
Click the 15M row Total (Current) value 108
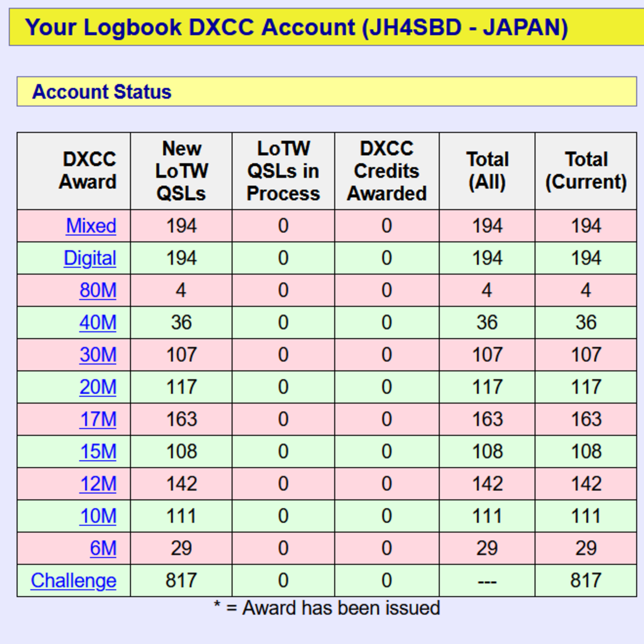[x=586, y=451]
